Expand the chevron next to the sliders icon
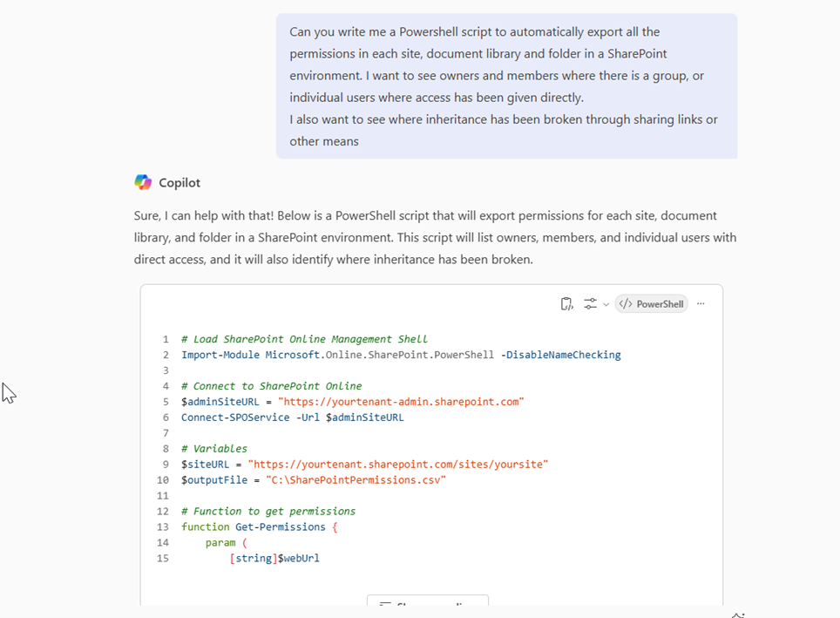 [606, 304]
